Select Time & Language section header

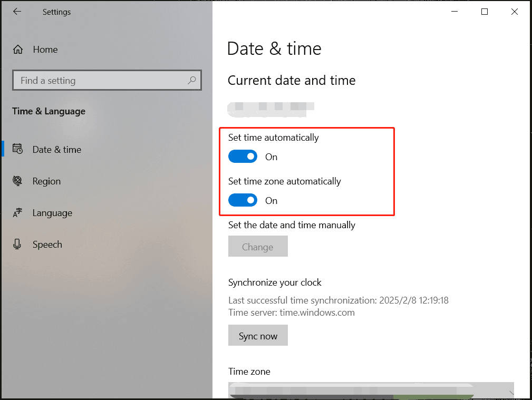(x=49, y=111)
